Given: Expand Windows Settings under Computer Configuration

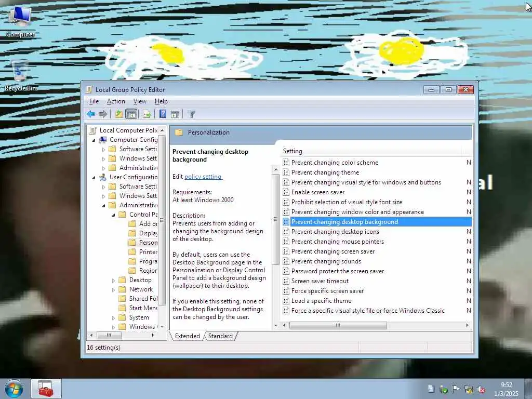Looking at the screenshot, I should coord(103,159).
